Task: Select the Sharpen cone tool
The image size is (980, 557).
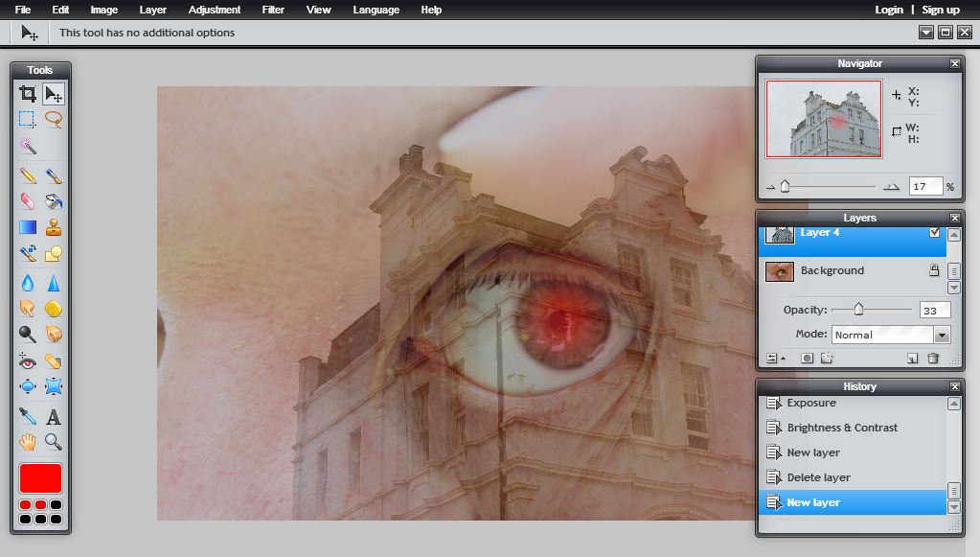Action: click(x=54, y=283)
